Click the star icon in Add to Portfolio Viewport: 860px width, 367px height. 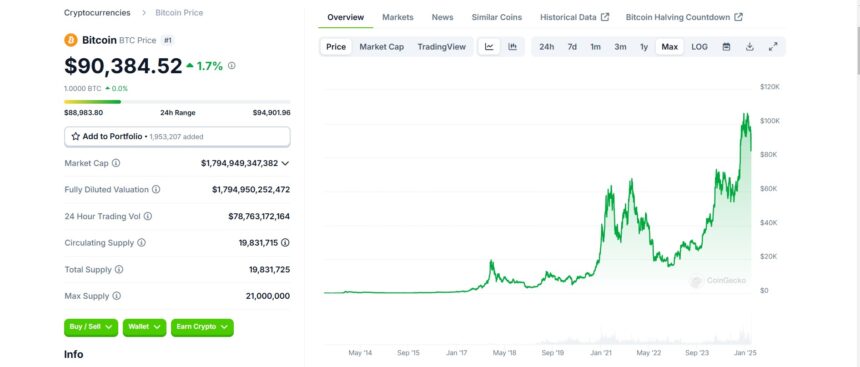(76, 137)
